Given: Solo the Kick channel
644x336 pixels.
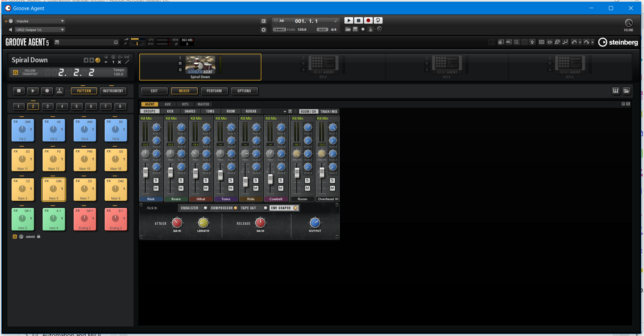Looking at the screenshot, I should pos(156,181).
